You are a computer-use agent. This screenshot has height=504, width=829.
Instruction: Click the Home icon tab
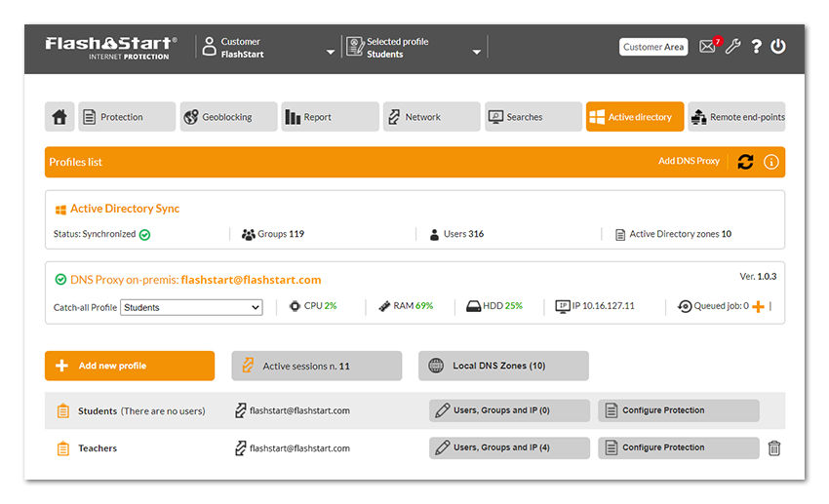59,117
